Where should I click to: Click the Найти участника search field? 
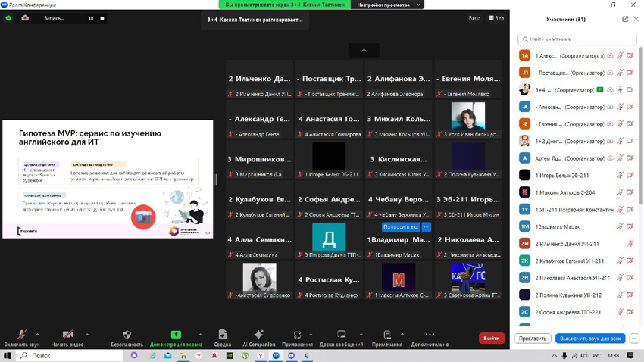coord(577,39)
